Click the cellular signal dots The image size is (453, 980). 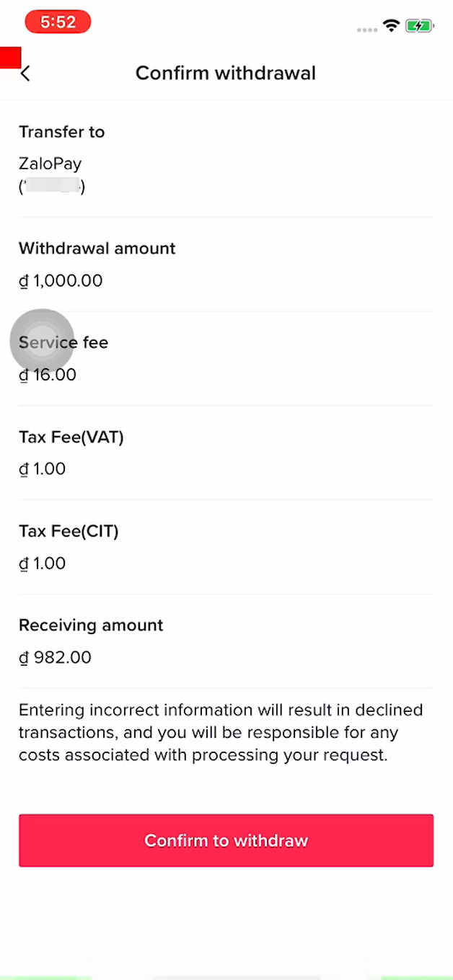366,30
